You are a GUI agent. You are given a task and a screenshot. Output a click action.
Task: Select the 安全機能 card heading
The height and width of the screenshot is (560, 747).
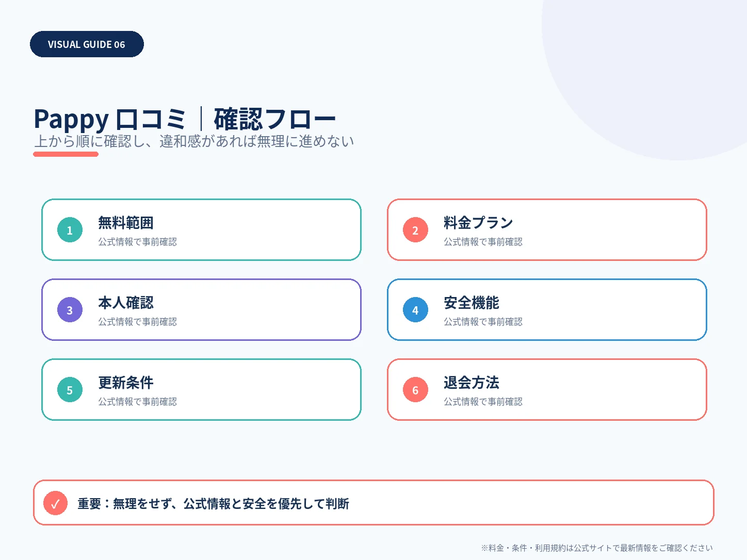(472, 303)
